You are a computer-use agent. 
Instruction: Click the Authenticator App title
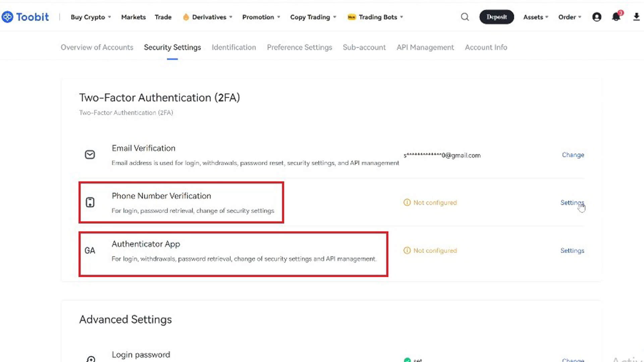(x=146, y=244)
